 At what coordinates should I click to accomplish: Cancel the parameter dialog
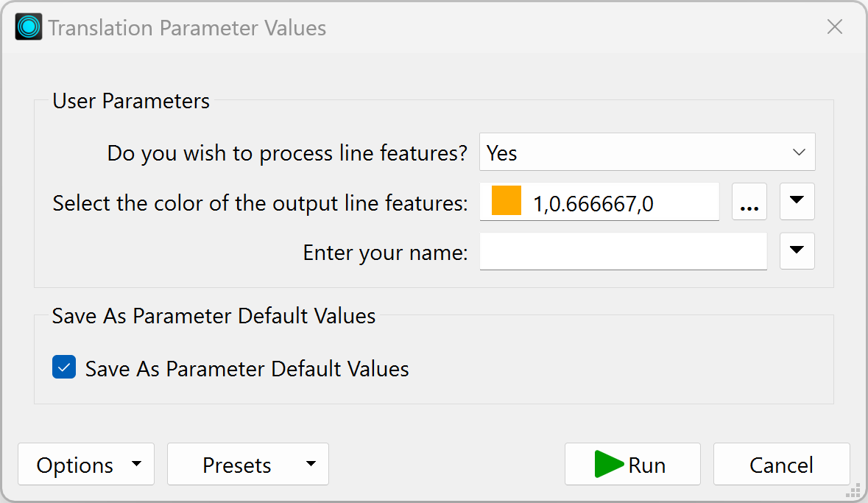(781, 464)
